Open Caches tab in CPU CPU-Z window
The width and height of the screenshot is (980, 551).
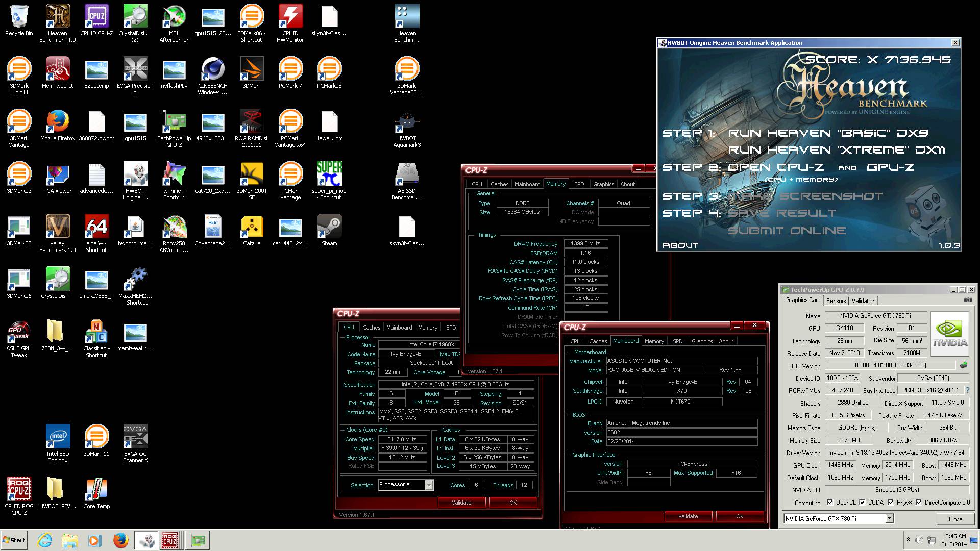pyautogui.click(x=371, y=328)
